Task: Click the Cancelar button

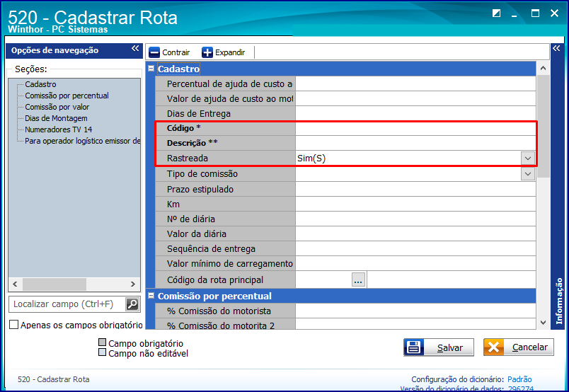Action: [519, 347]
